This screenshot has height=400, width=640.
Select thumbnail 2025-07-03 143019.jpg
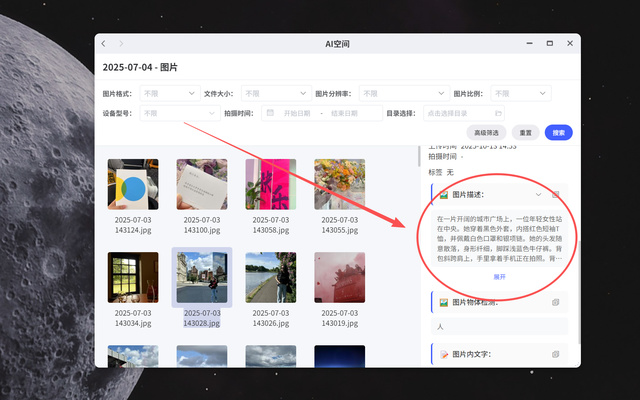click(x=340, y=278)
